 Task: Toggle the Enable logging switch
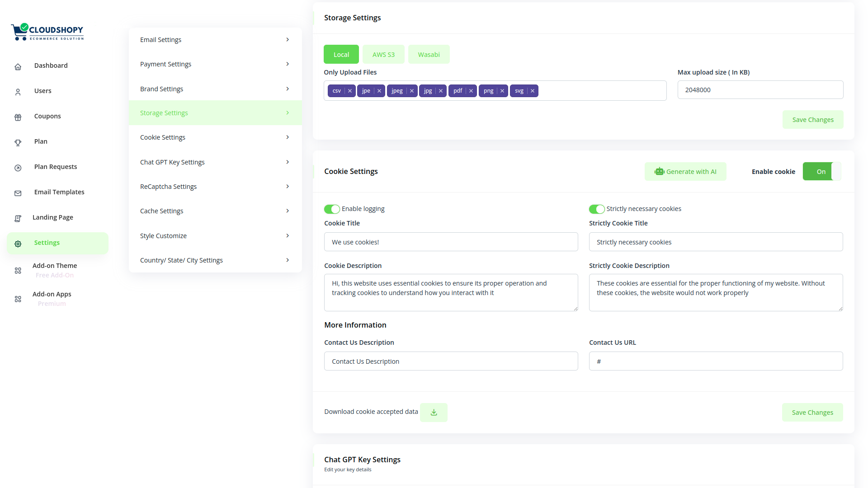[x=332, y=209]
